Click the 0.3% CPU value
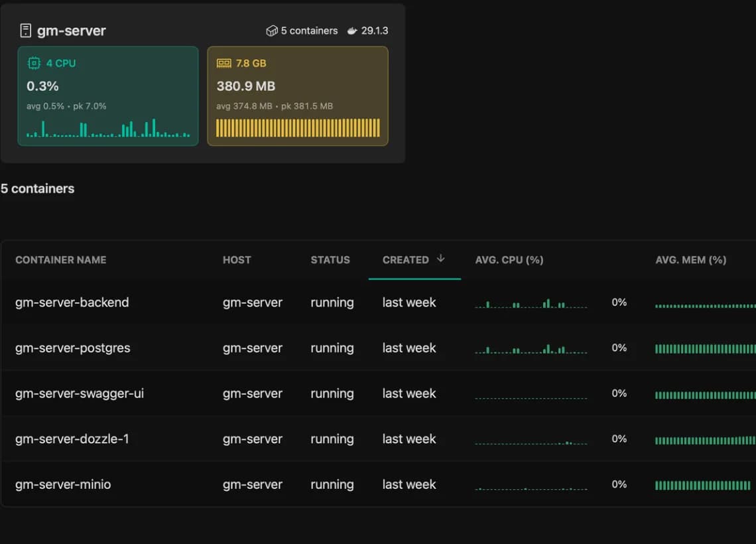This screenshot has width=756, height=544. pyautogui.click(x=42, y=86)
